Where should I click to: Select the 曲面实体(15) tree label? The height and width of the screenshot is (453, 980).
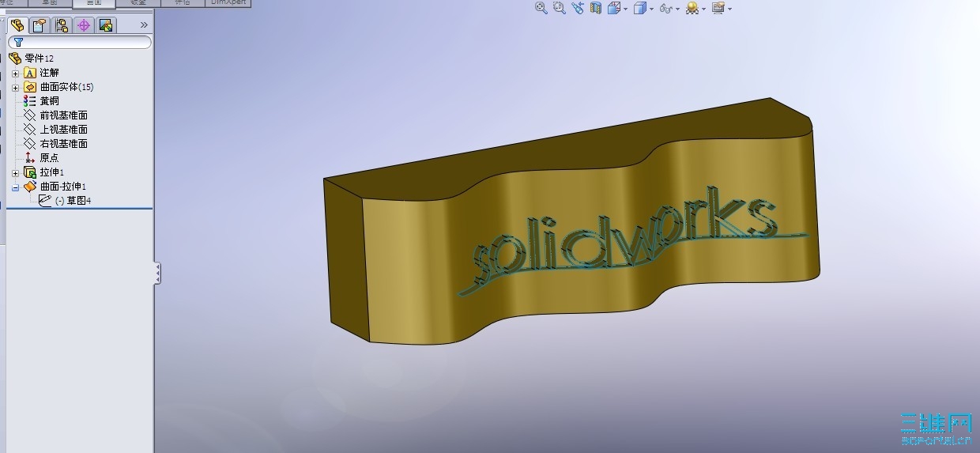pyautogui.click(x=66, y=87)
